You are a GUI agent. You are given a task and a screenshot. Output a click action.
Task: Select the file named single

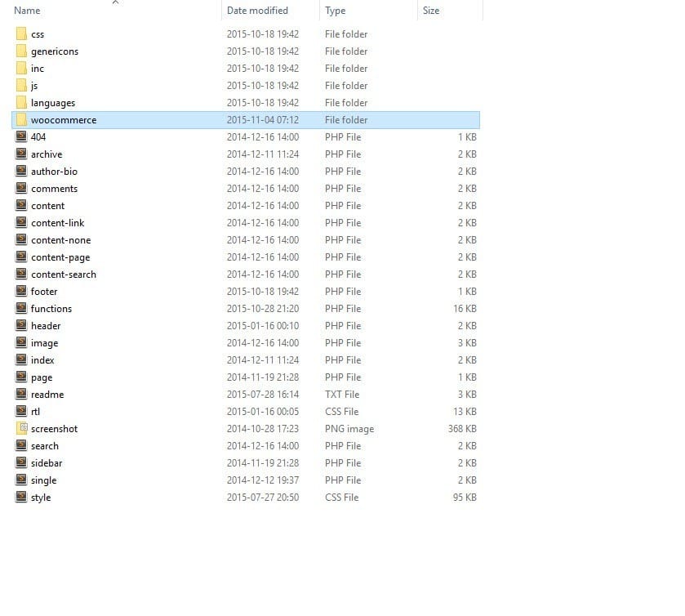(44, 480)
